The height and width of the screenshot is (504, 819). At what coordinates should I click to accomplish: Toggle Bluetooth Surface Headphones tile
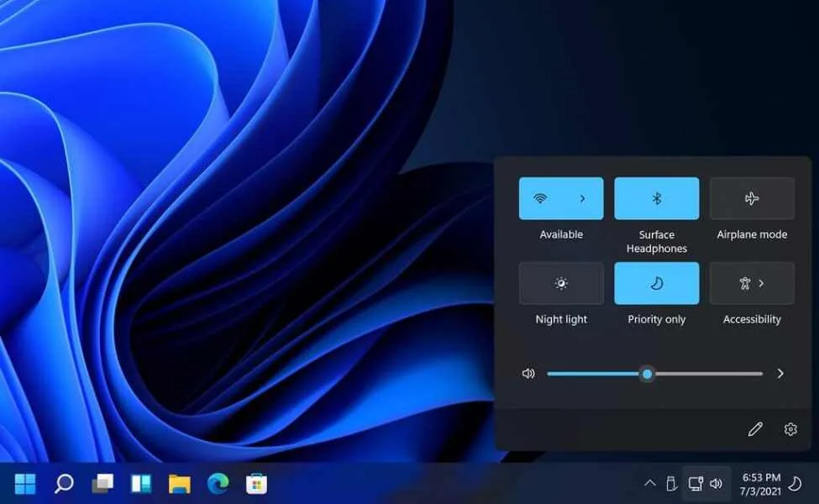[657, 198]
